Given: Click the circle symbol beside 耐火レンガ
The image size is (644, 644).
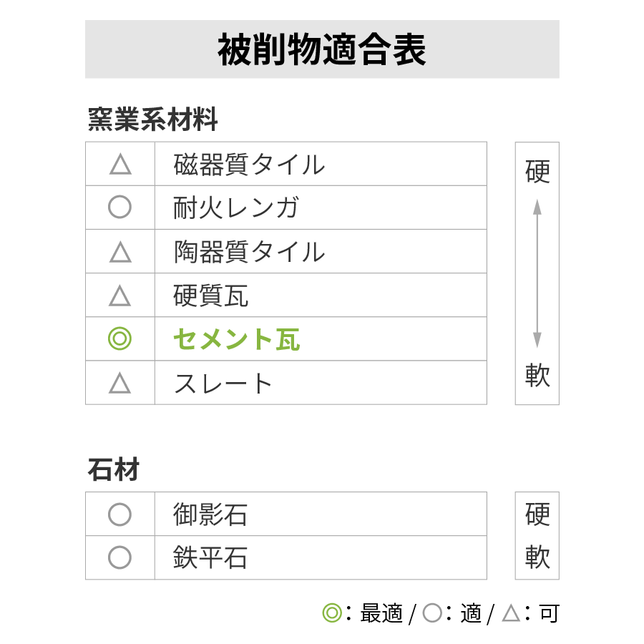Looking at the screenshot, I should (x=120, y=207).
